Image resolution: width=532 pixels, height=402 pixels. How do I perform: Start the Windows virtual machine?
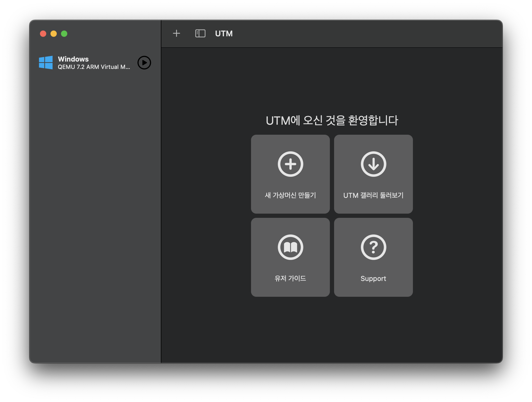tap(144, 63)
